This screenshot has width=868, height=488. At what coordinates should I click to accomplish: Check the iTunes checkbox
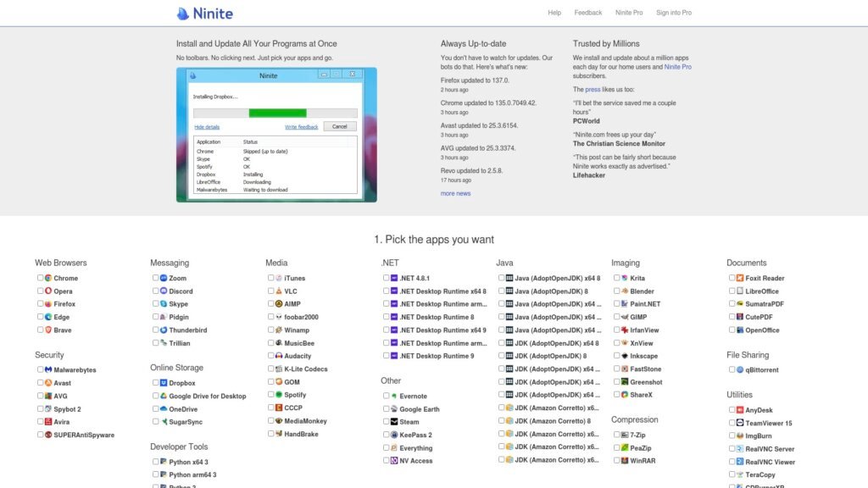pyautogui.click(x=270, y=278)
